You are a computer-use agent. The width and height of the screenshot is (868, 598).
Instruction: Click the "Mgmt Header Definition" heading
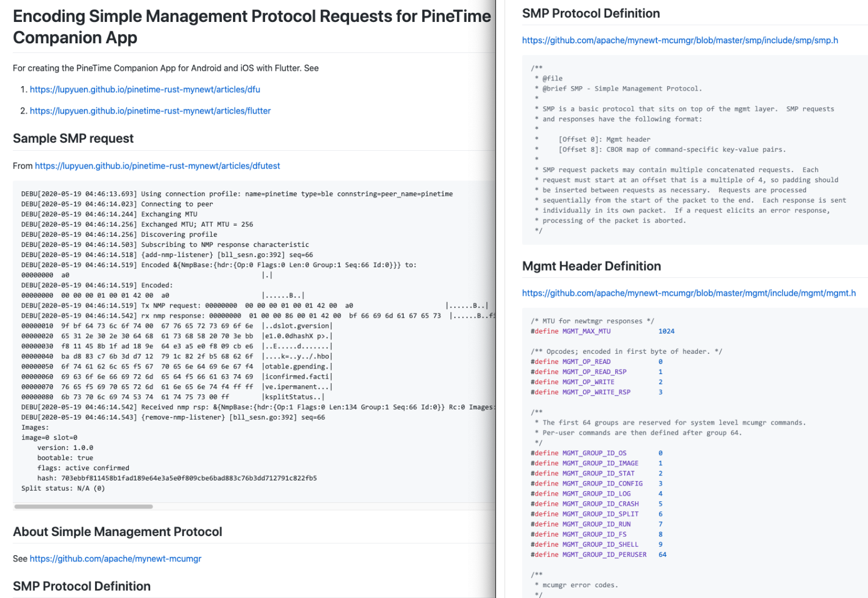click(591, 266)
